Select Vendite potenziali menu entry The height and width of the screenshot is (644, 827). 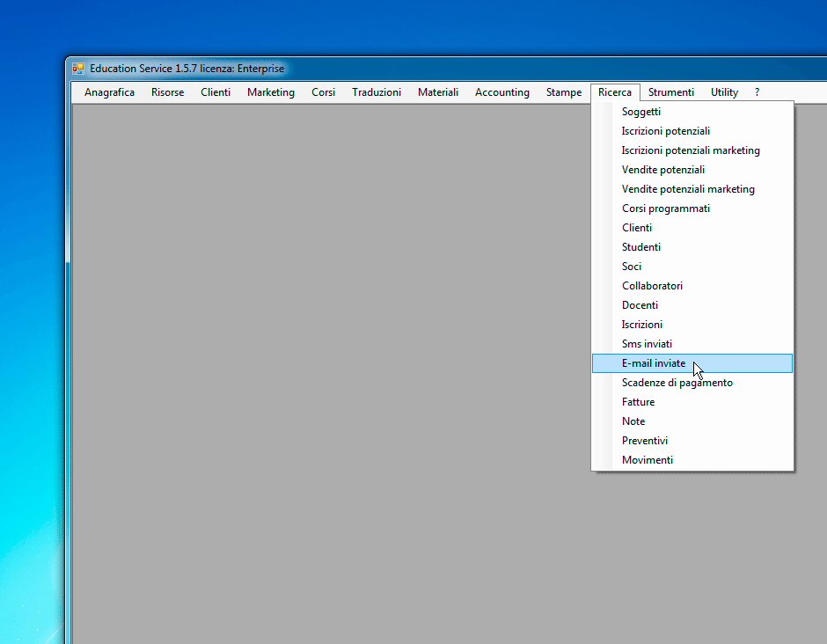point(692,170)
